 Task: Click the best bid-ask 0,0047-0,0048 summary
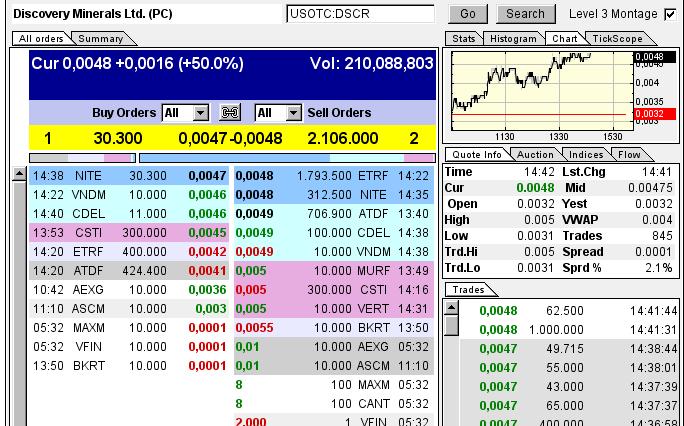tap(230, 139)
